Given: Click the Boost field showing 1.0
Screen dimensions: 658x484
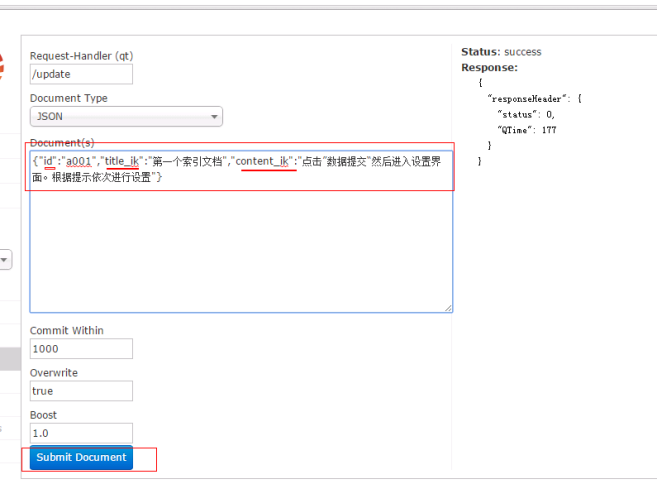Looking at the screenshot, I should coord(81,433).
